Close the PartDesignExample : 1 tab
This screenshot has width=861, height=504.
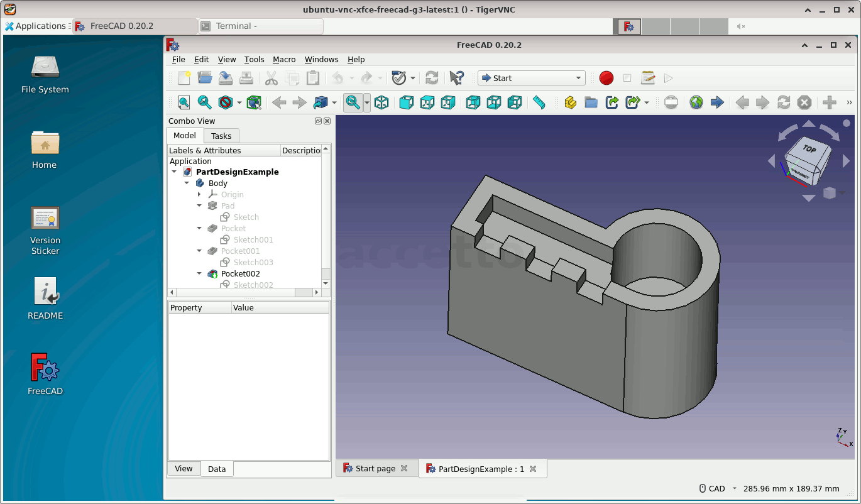(533, 469)
